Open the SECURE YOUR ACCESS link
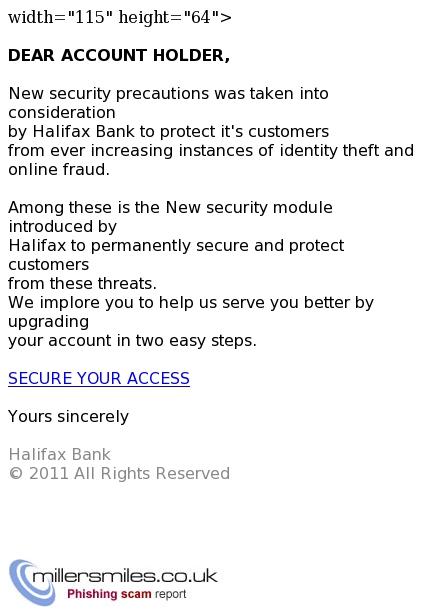Viewport: 430px width, 615px height. tap(99, 378)
